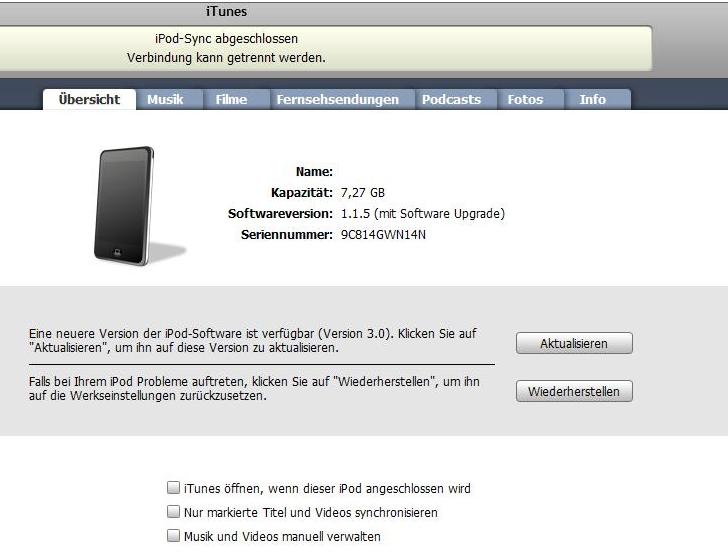Enable iTunes öffnen, wenn dieser iPod angeschlossen wird

tap(173, 487)
